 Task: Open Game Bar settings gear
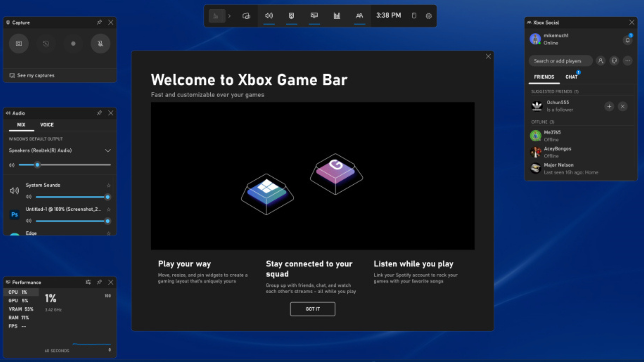(429, 16)
